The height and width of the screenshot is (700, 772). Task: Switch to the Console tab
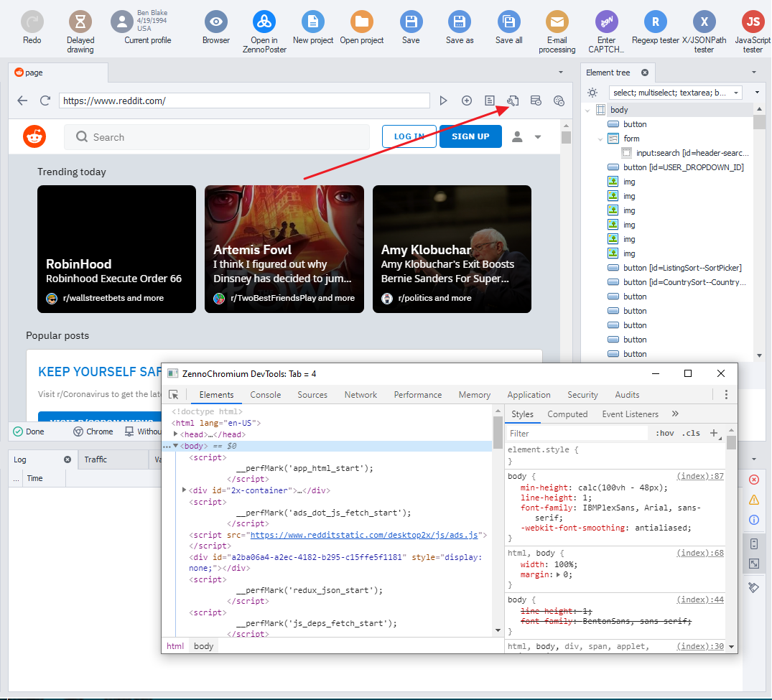pyautogui.click(x=265, y=395)
